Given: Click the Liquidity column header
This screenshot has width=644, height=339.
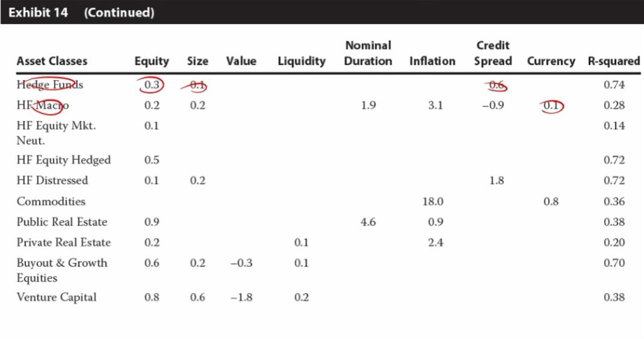Looking at the screenshot, I should 302,61.
